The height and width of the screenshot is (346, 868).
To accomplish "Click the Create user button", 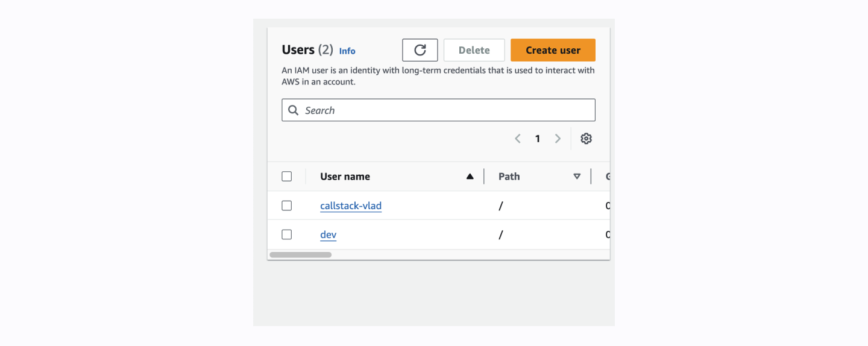I will tap(553, 50).
